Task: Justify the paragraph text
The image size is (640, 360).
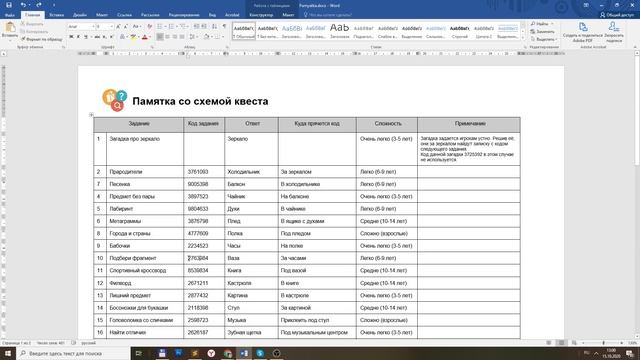Action: pos(182,37)
